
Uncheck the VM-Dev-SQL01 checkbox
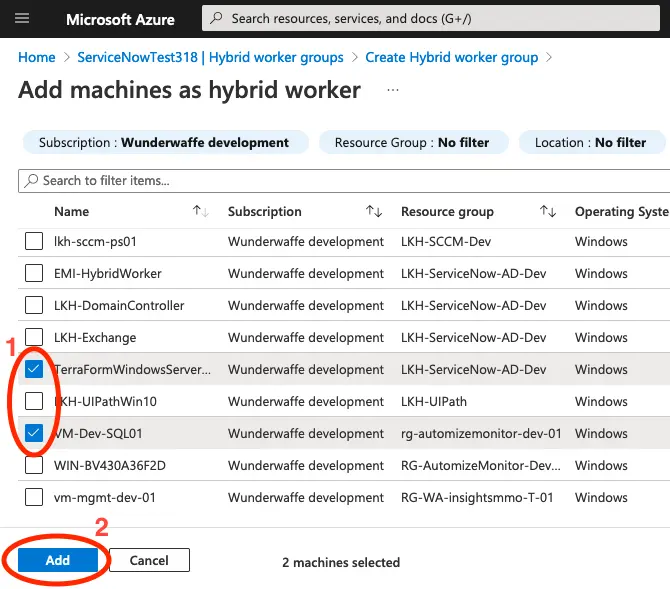34,433
